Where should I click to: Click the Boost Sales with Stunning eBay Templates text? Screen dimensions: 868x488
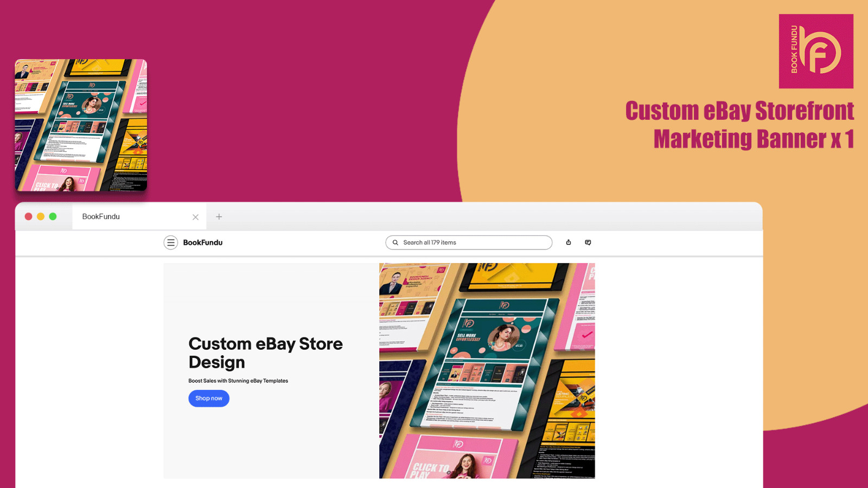pyautogui.click(x=238, y=381)
